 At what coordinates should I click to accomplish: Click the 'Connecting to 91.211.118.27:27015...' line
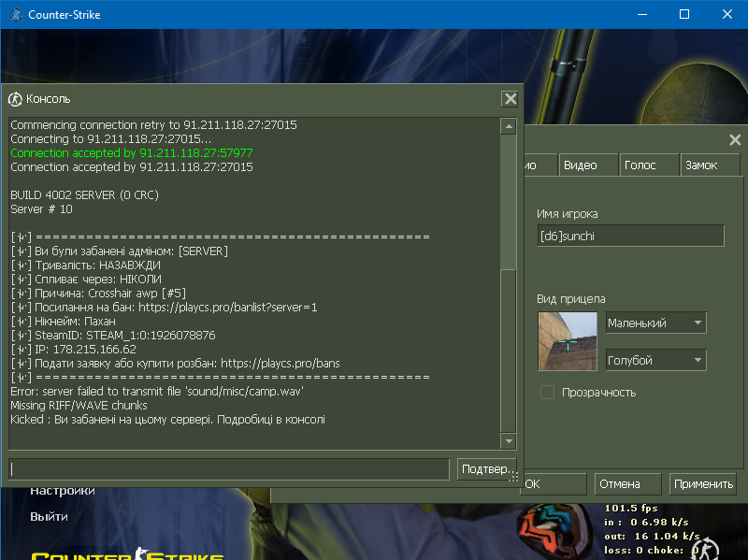pyautogui.click(x=110, y=139)
